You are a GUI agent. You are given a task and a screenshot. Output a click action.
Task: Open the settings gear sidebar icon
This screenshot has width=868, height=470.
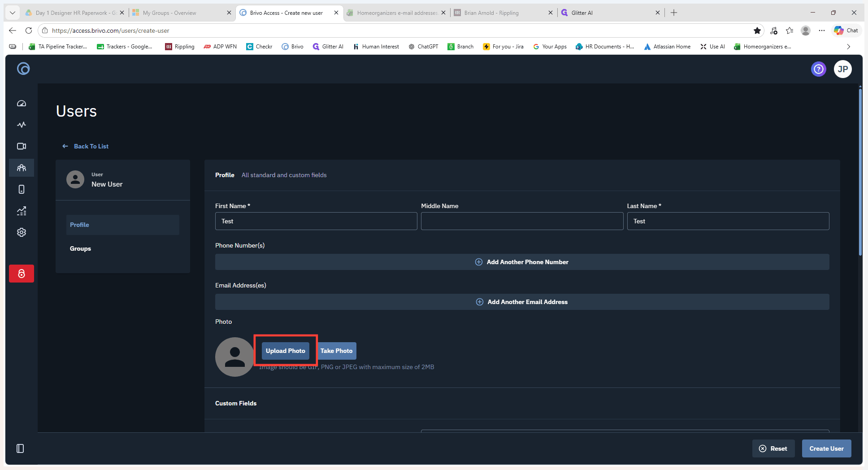pos(22,232)
